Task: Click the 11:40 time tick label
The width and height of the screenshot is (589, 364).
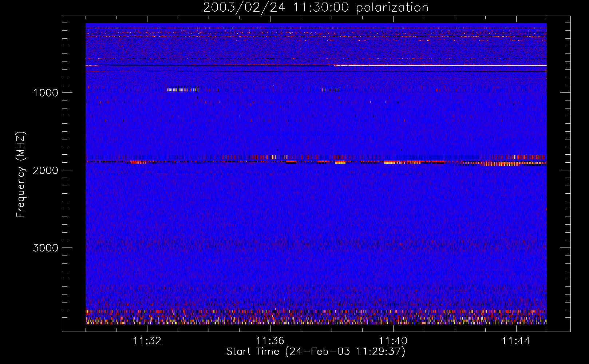Action: click(x=393, y=341)
